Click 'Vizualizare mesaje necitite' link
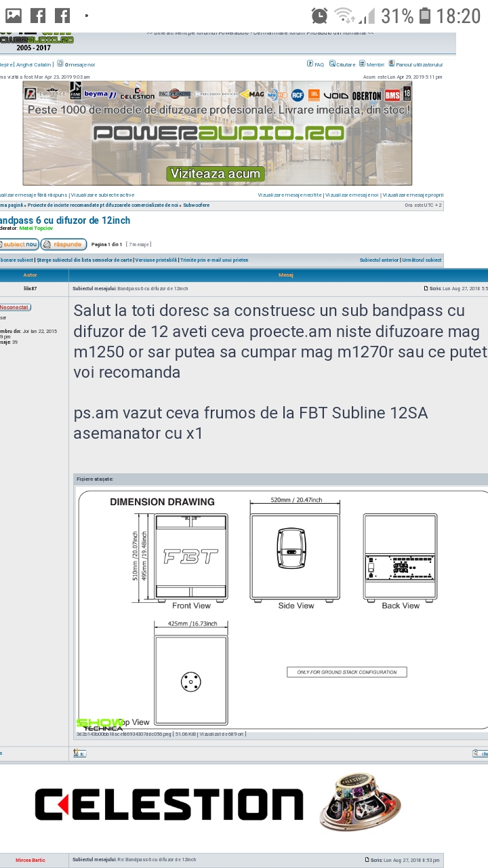488x868 pixels. 290,195
